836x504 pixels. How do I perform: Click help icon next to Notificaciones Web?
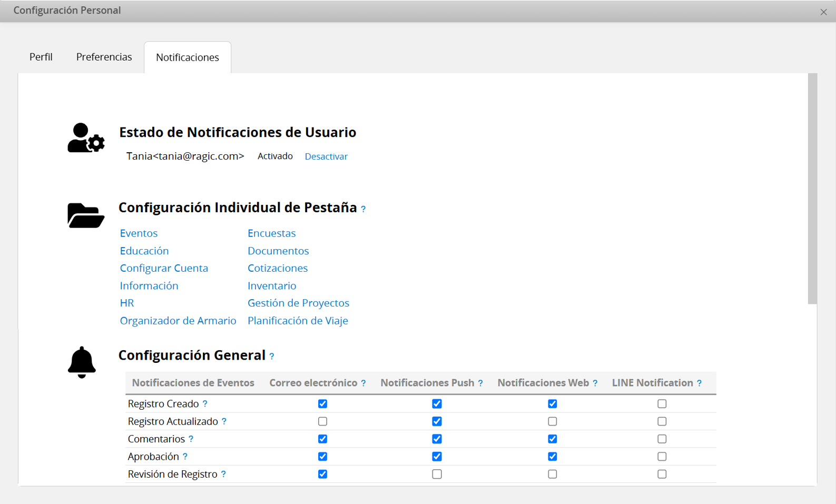tap(595, 383)
